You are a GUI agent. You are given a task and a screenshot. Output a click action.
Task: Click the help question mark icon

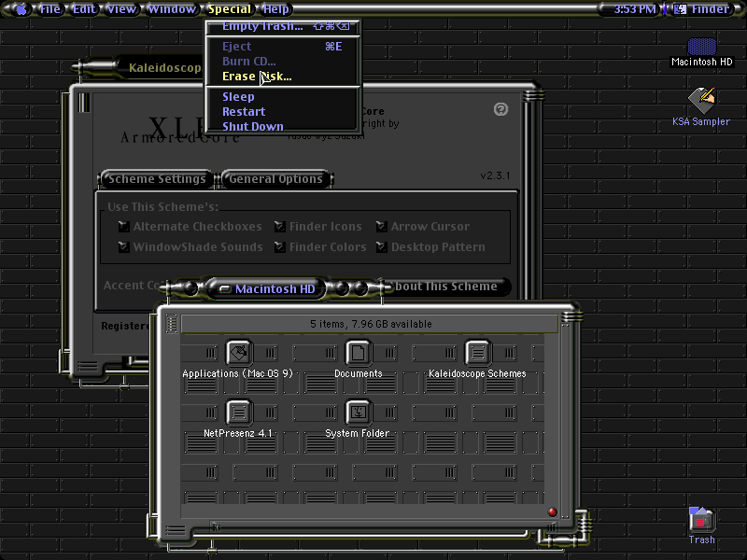pos(500,109)
